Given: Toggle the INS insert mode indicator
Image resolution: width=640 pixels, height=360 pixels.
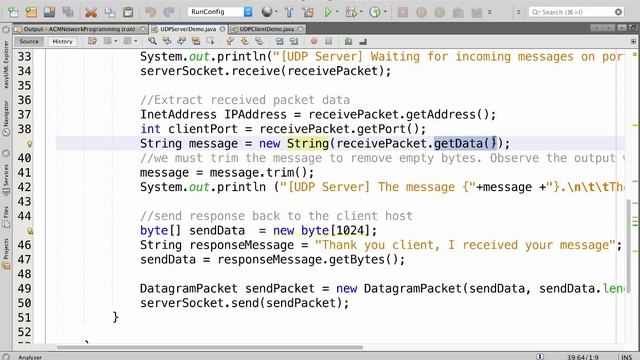Looking at the screenshot, I should pyautogui.click(x=627, y=357).
